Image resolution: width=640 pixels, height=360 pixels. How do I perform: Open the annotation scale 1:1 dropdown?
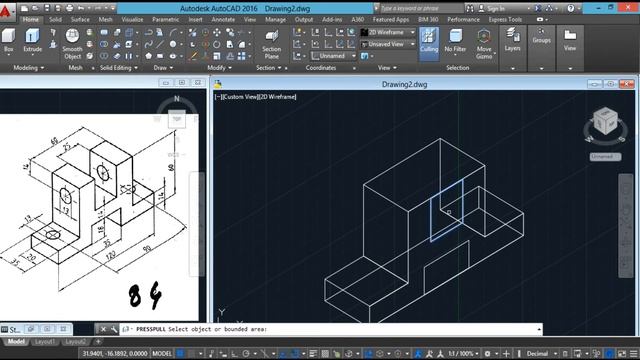coord(463,353)
